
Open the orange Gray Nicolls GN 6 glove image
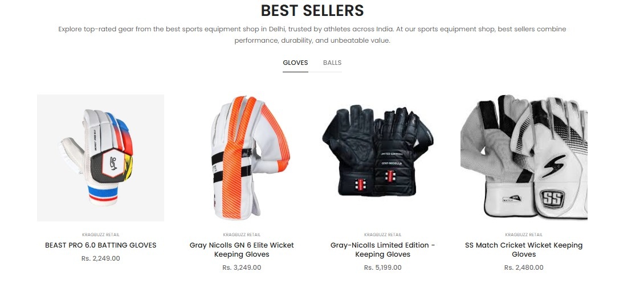coord(242,158)
